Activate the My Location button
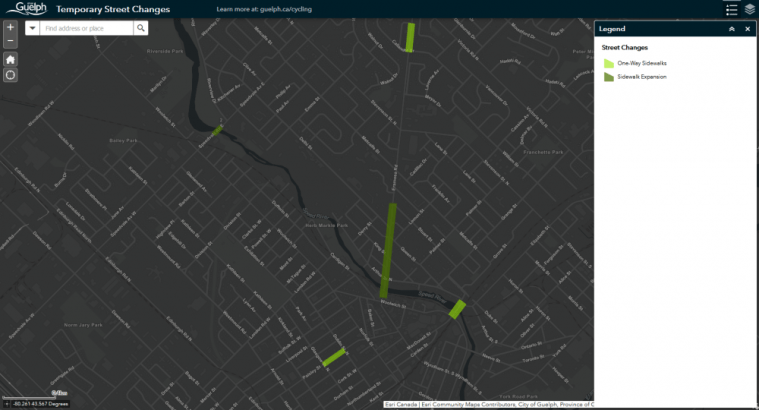 (10, 75)
